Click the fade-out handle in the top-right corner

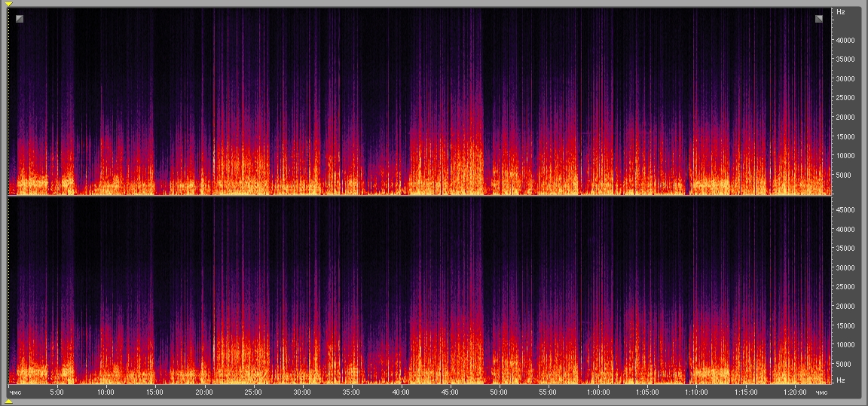coord(819,18)
